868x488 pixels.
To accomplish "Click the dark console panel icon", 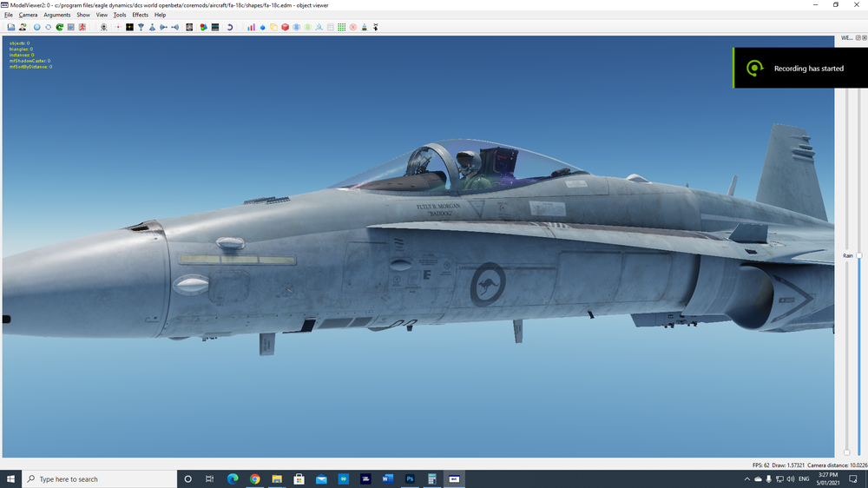I will click(x=215, y=27).
